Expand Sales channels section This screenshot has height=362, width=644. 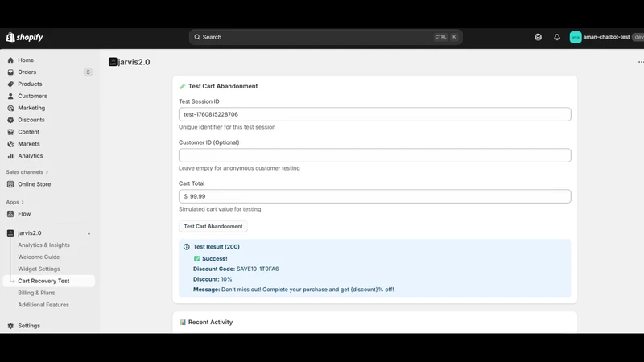pos(27,172)
